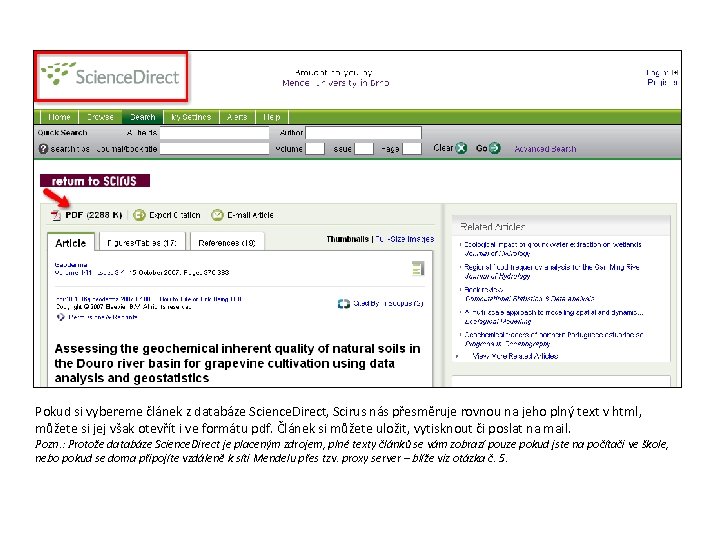Open the Advanced Search link
The width and height of the screenshot is (720, 540).
(545, 149)
